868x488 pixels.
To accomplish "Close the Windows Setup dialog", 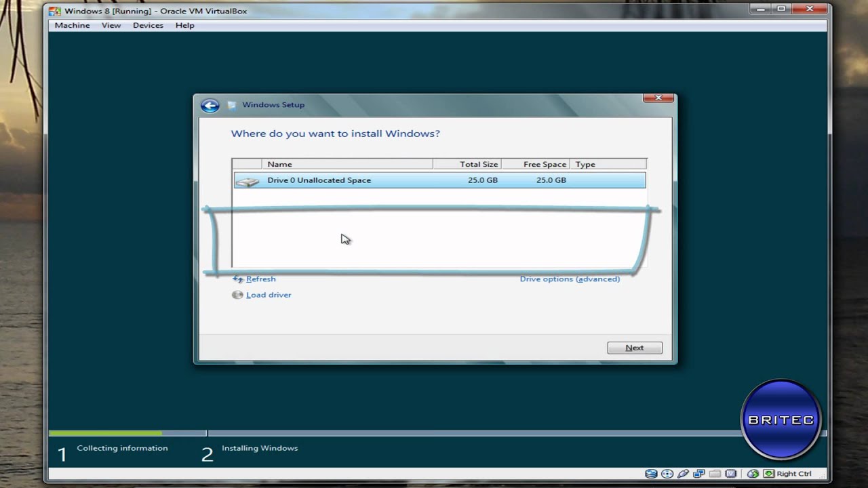I will click(x=658, y=98).
